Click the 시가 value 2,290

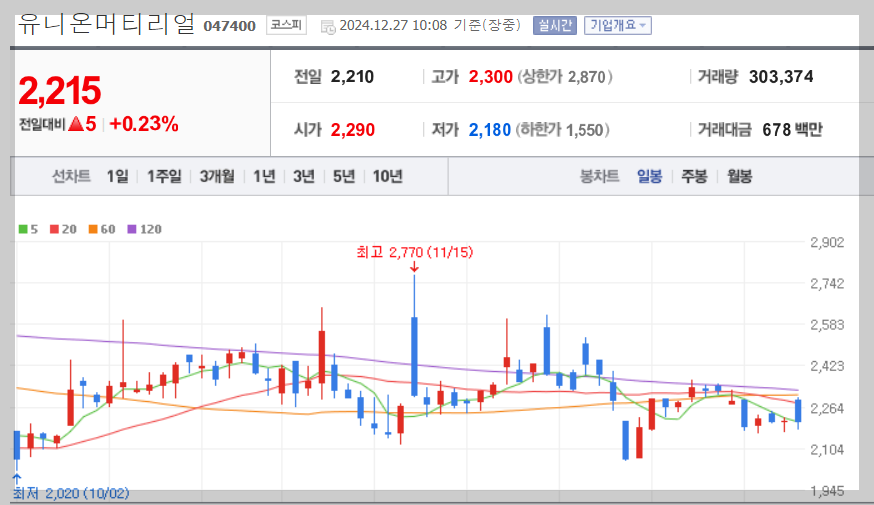coord(353,130)
